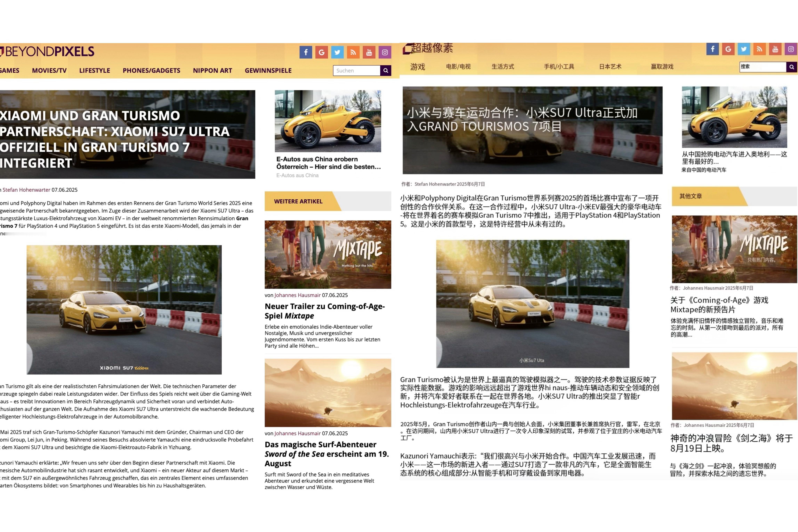Viewport: 798px width, 532px height.
Task: Open author Stefan Hohenwarter link on German page
Action: click(26, 190)
